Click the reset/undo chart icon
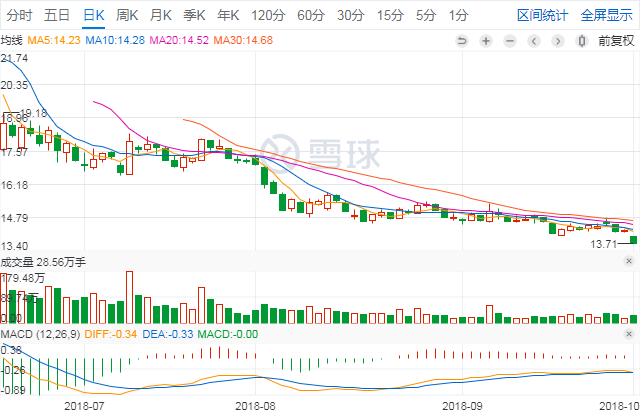This screenshot has height=418, width=641. coord(462,41)
